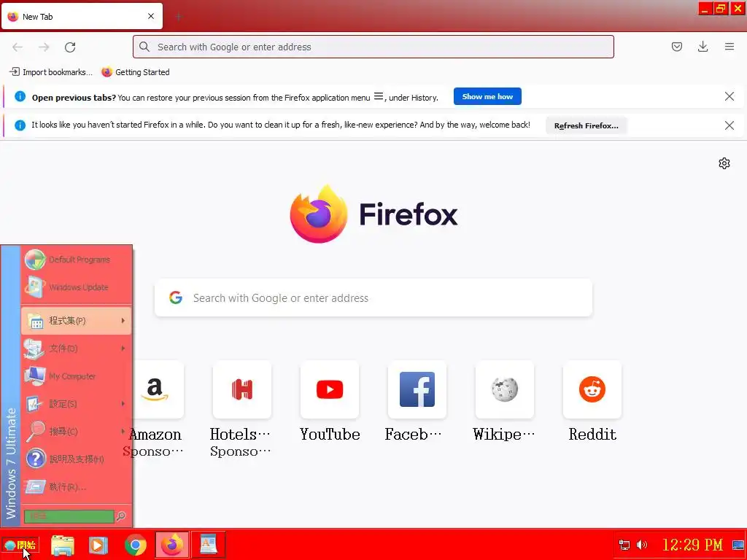Click the Show me how button

tap(487, 97)
